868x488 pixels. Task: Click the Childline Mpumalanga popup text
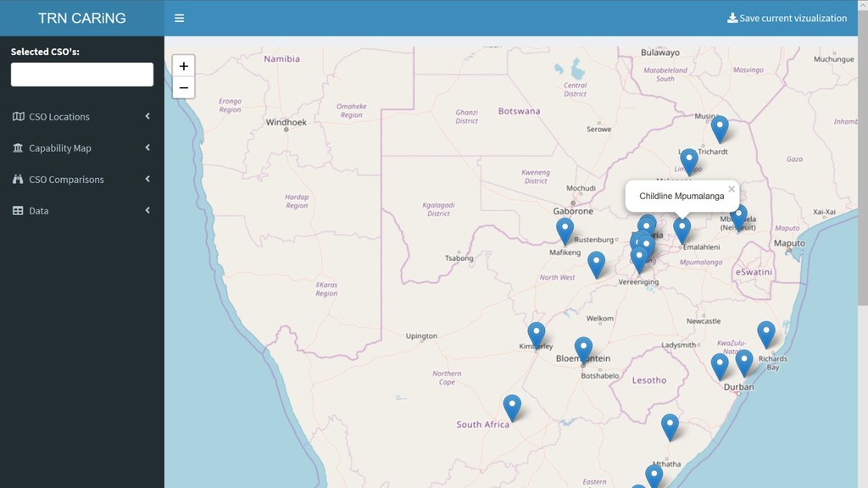682,196
